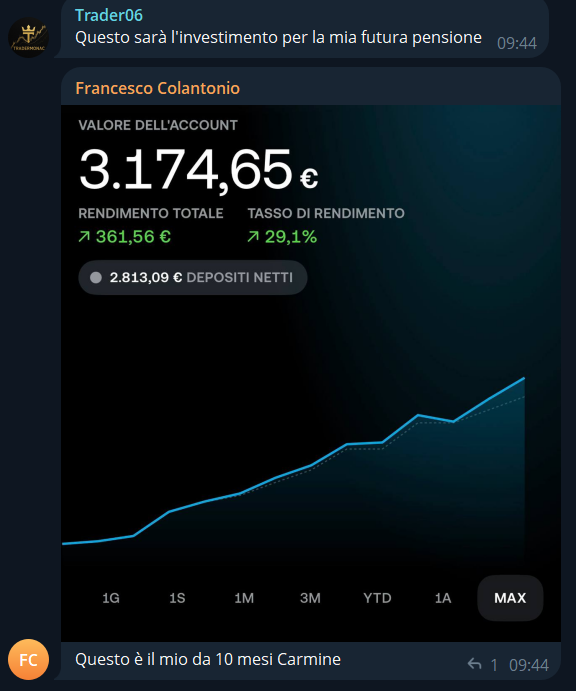Click the reply count 1

[494, 665]
